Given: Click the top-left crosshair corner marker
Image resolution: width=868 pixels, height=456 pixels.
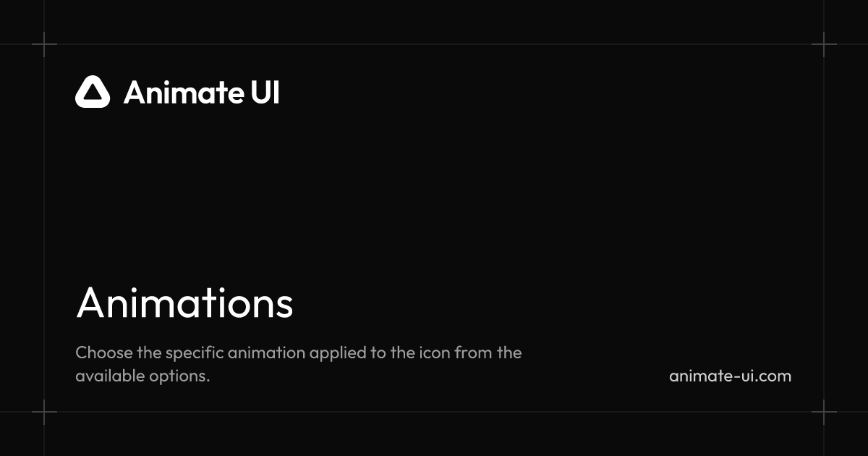Looking at the screenshot, I should coord(44,44).
